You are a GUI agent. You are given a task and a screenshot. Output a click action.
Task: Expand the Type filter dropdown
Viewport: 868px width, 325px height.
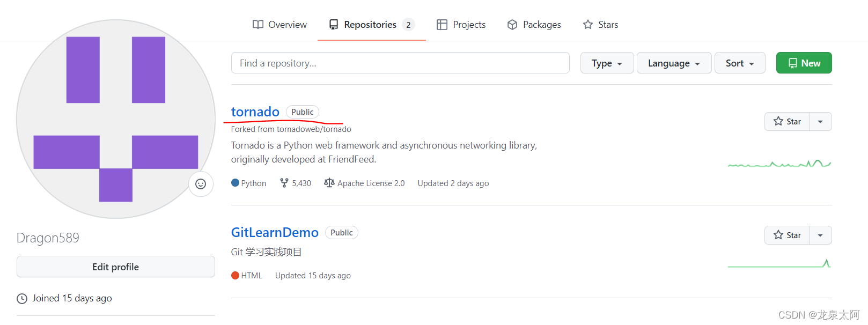607,63
